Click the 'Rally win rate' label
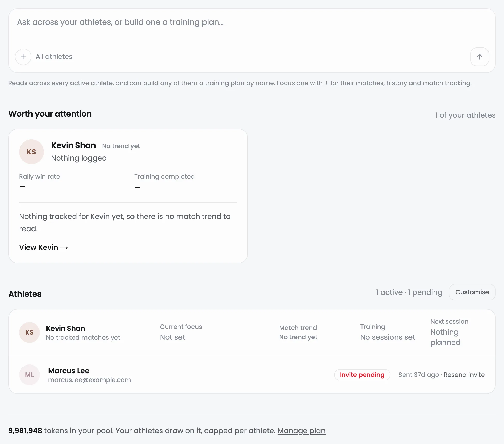Image resolution: width=504 pixels, height=444 pixels. [x=40, y=177]
